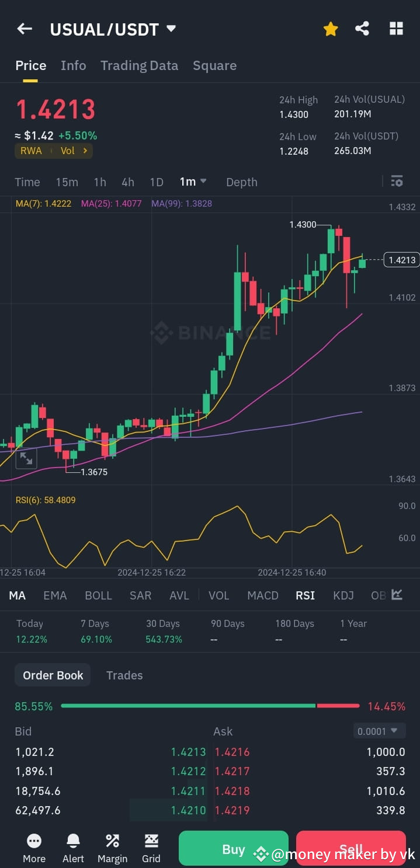Select the 1h chart interval
Image resolution: width=420 pixels, height=868 pixels.
pyautogui.click(x=100, y=182)
